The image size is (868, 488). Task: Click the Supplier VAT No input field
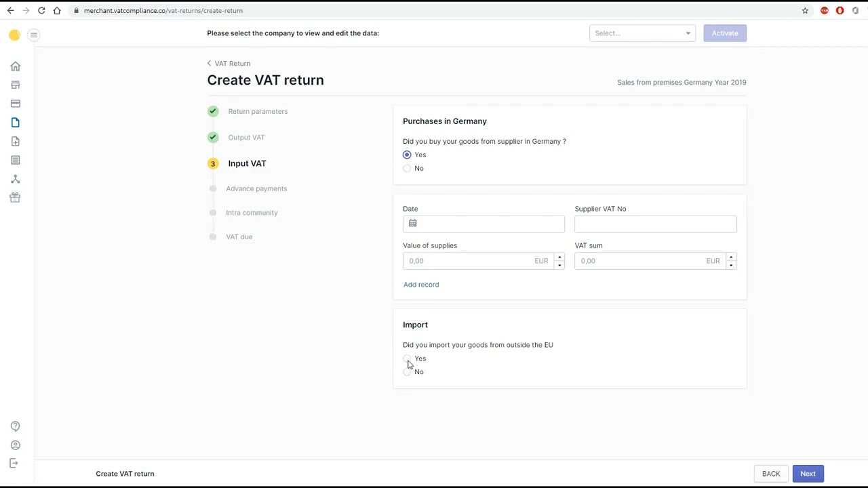click(656, 224)
